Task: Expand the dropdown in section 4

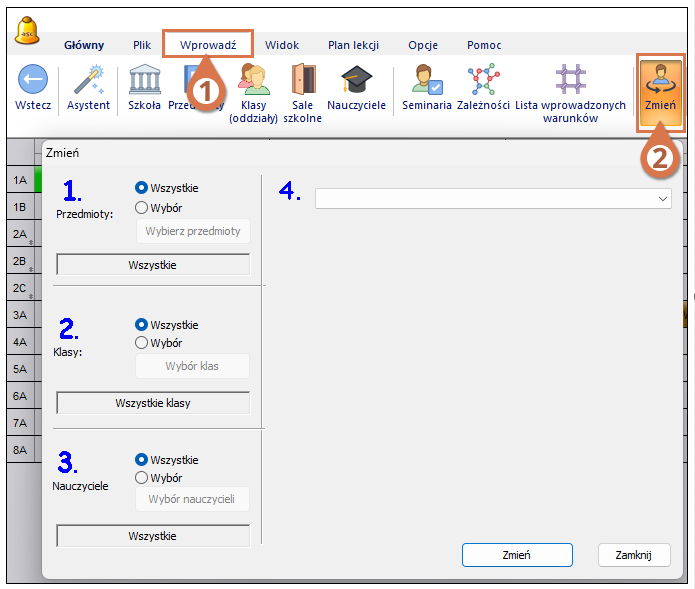Action: point(663,199)
